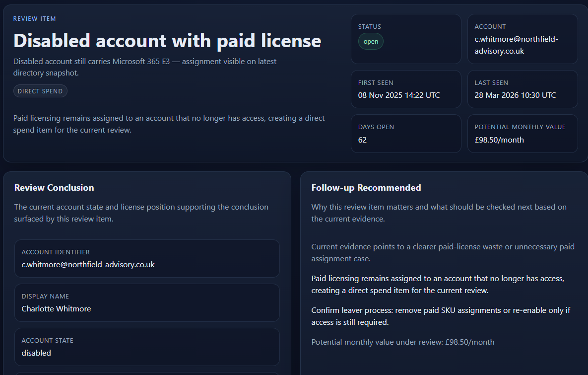Select the account identifier email in Review Conclusion
This screenshot has width=588, height=375.
88,265
